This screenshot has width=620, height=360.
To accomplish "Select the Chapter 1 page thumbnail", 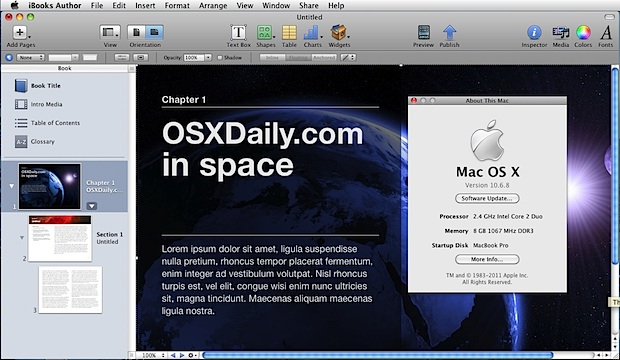I will (x=49, y=186).
